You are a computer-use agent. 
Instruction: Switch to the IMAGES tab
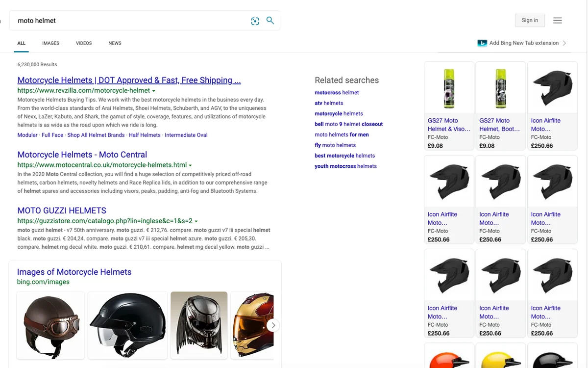(50, 43)
